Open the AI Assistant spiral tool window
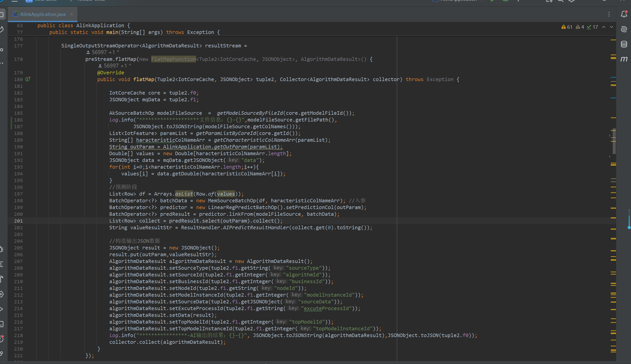This screenshot has width=631, height=364. click(624, 29)
